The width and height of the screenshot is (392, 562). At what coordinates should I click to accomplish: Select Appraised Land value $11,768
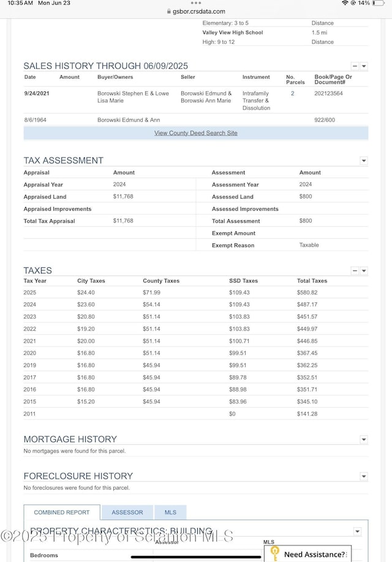point(123,197)
